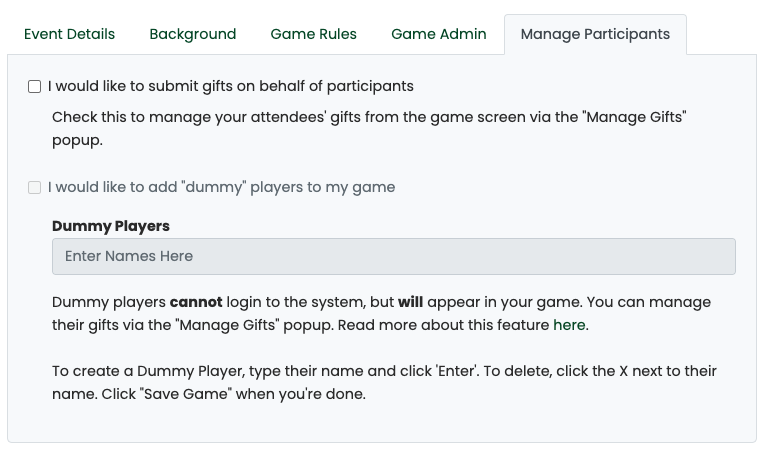Click the word "popup." under the gifts checkbox

78,141
